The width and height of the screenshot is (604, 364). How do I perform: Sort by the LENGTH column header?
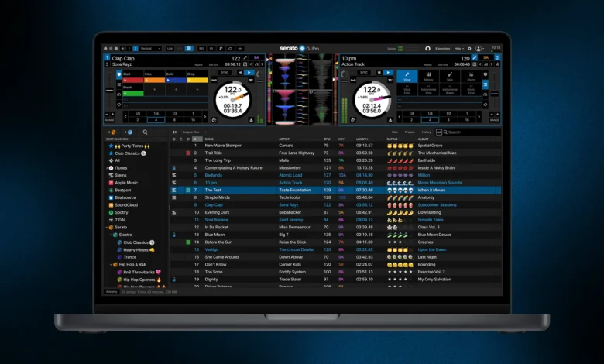[x=362, y=139]
